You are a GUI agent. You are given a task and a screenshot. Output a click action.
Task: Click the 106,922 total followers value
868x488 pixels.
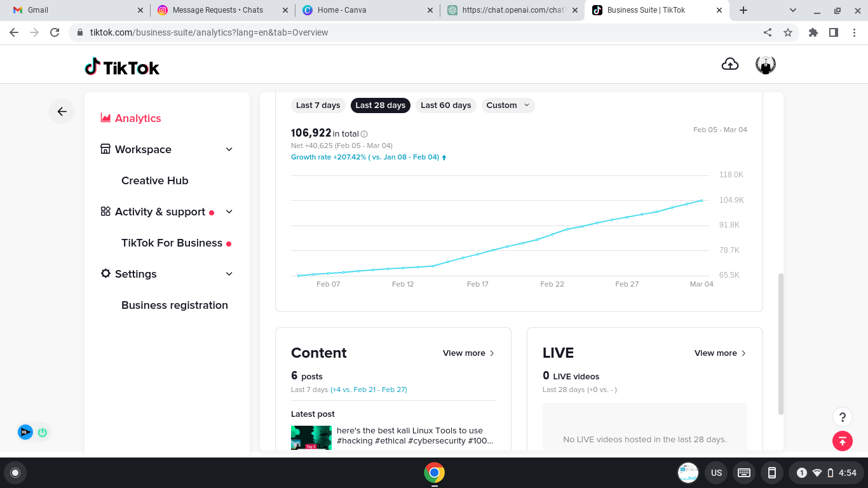(x=311, y=133)
